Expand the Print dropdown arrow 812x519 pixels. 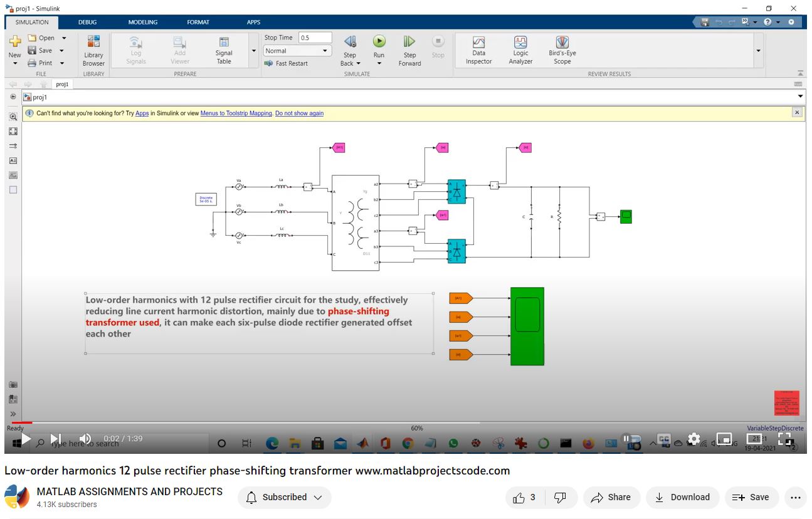pos(62,63)
